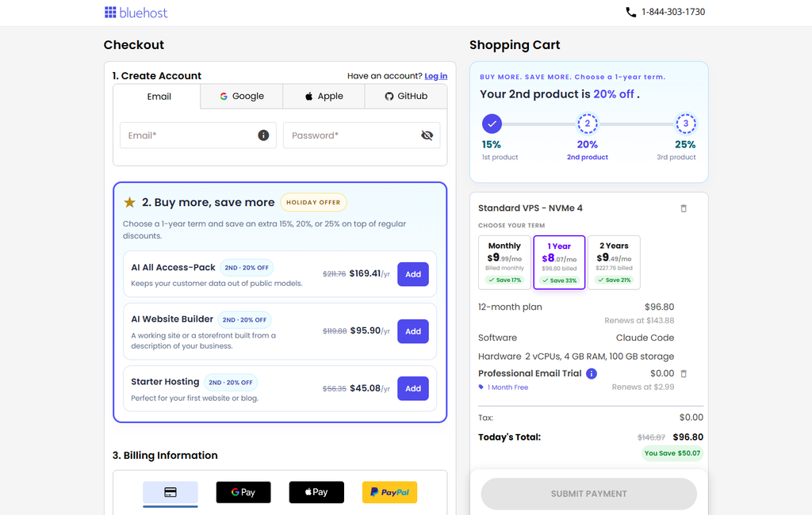Image resolution: width=812 pixels, height=515 pixels.
Task: Choose PayPal payment option
Action: tap(389, 492)
